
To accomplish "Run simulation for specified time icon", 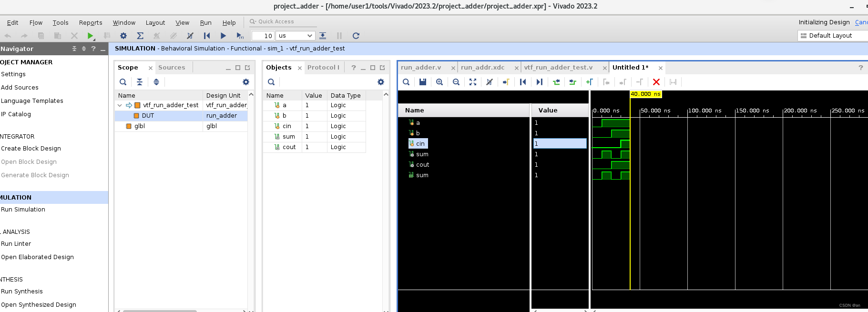I will point(240,36).
